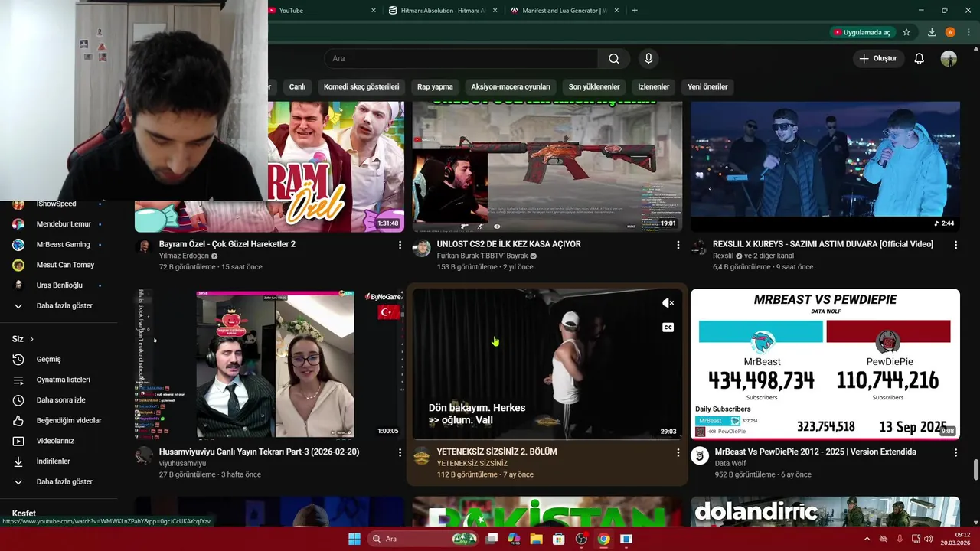The image size is (980, 551).
Task: Select Yeni öneriler filter chip
Action: click(x=707, y=87)
